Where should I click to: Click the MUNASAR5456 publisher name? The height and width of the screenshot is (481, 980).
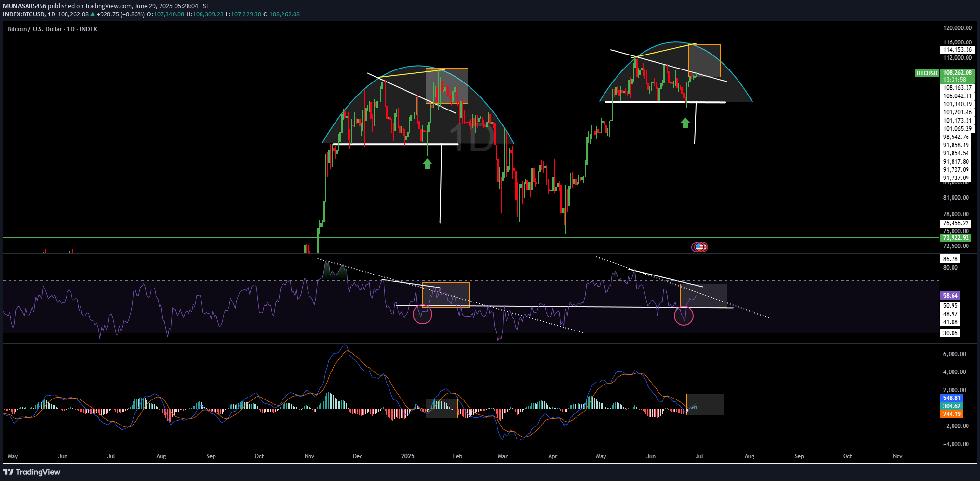pyautogui.click(x=25, y=6)
